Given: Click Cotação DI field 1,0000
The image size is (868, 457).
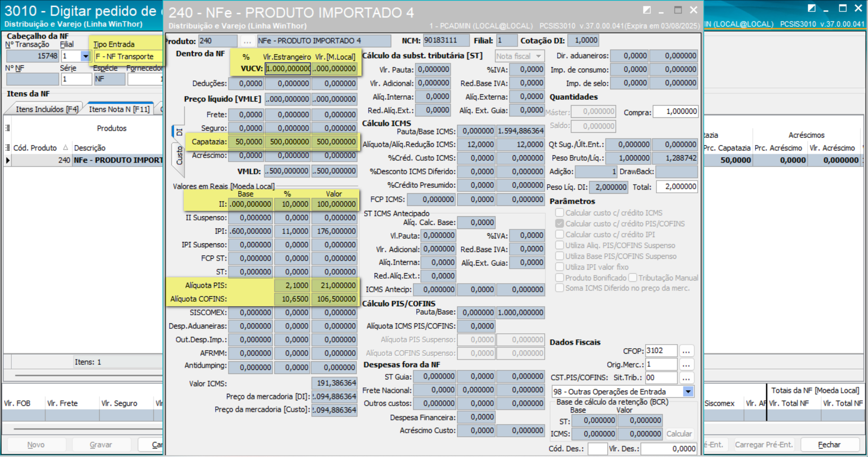Looking at the screenshot, I should click(583, 40).
